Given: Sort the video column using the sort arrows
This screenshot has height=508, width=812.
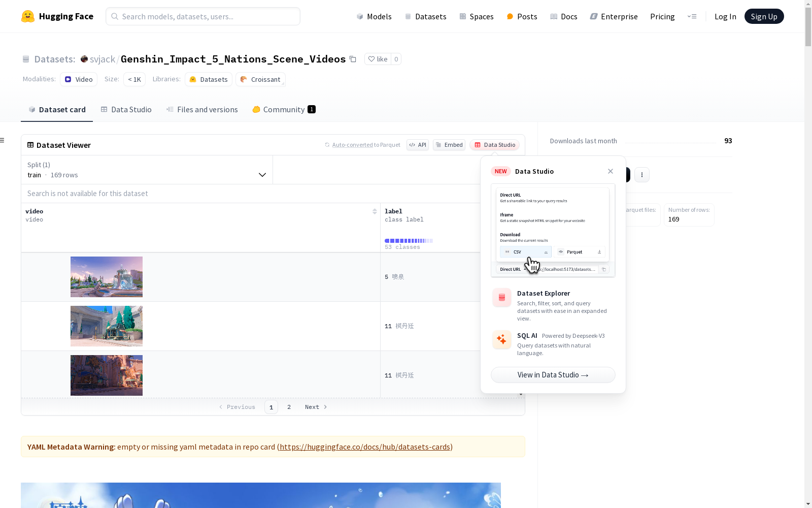Looking at the screenshot, I should (x=375, y=211).
